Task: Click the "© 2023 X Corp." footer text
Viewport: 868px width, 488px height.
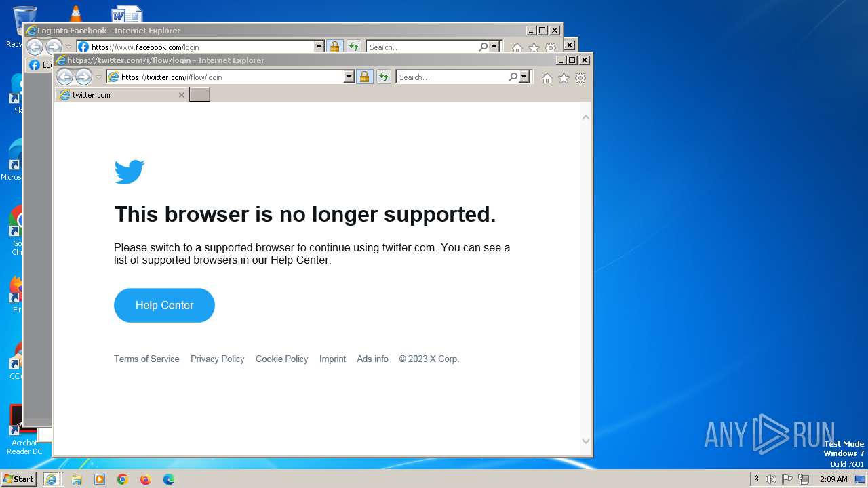Action: pyautogui.click(x=429, y=359)
